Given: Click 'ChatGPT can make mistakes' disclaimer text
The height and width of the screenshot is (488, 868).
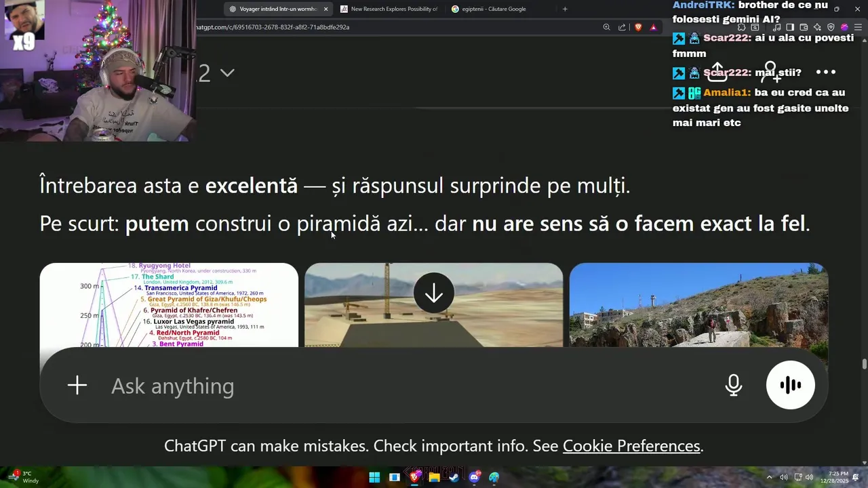Looking at the screenshot, I should coord(266,445).
